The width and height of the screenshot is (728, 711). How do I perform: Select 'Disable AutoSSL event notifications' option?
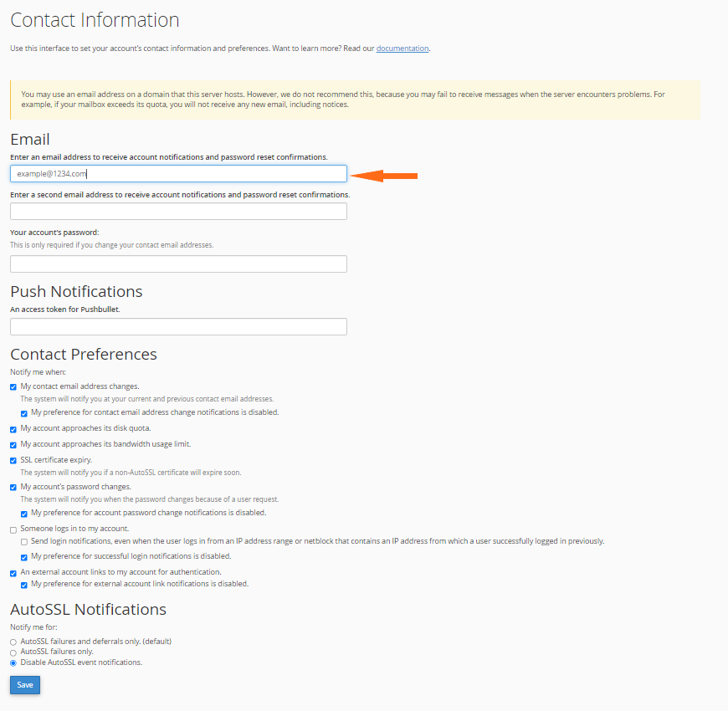[13, 662]
